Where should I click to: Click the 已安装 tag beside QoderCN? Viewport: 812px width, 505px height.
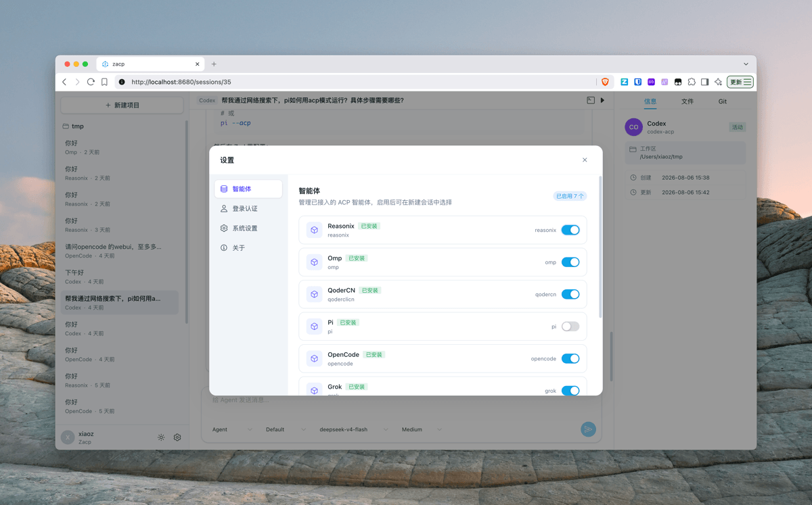(370, 290)
